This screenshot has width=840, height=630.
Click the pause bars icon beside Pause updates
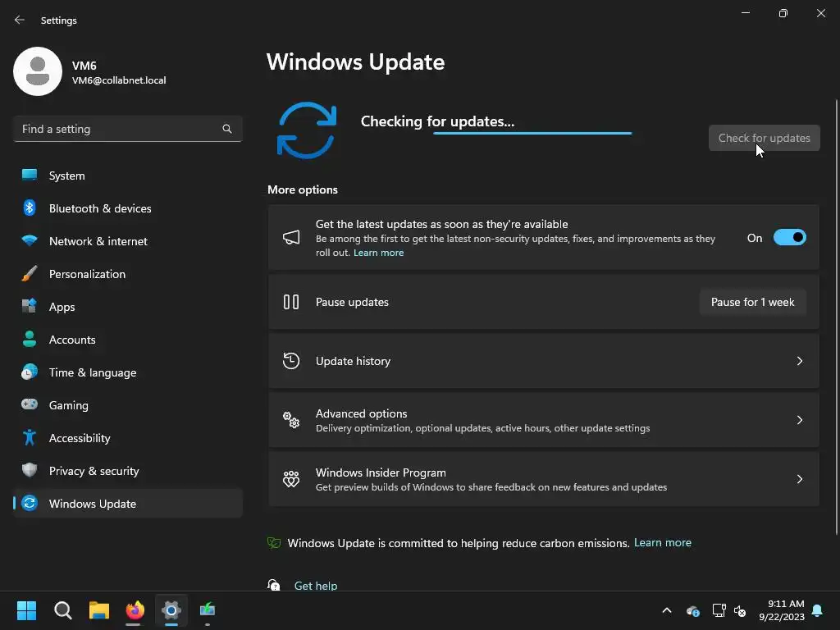click(x=291, y=302)
